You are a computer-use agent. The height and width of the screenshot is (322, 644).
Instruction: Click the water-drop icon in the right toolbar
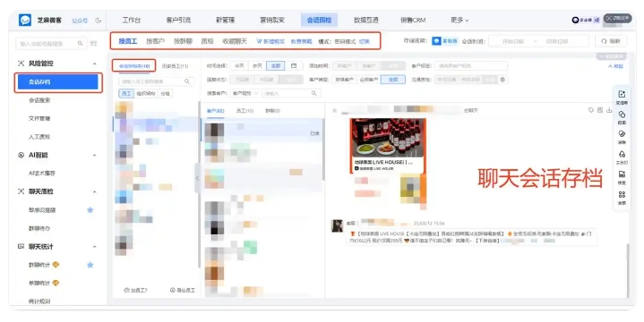click(x=622, y=154)
